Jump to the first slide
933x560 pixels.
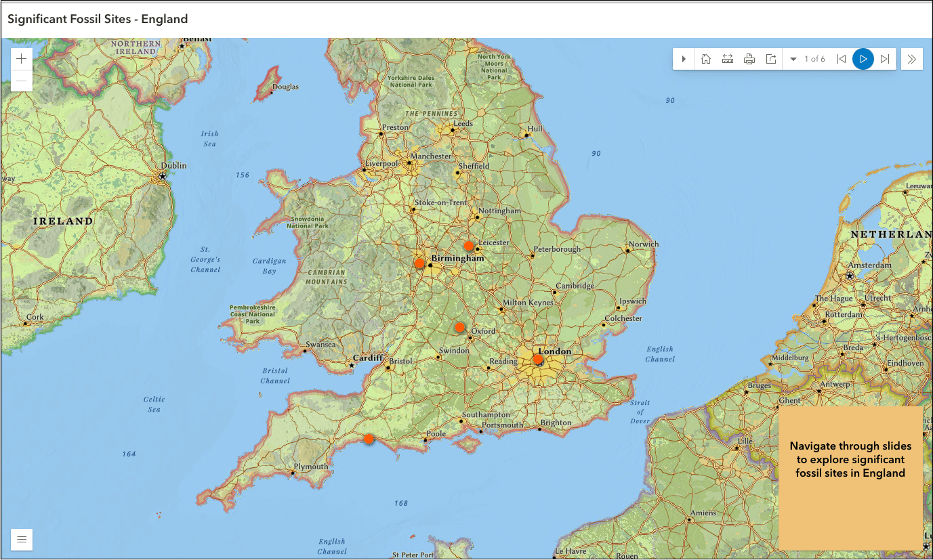tap(841, 59)
